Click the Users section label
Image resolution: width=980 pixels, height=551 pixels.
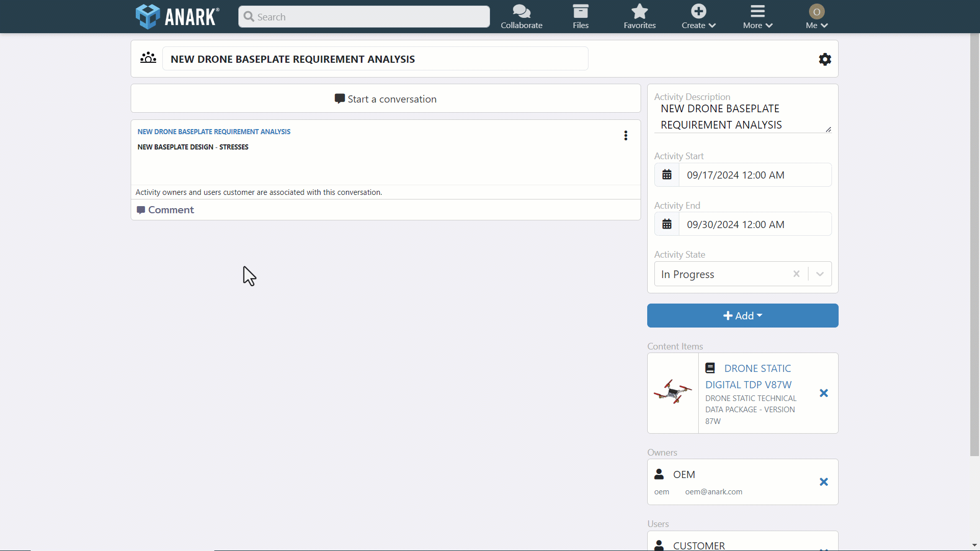658,524
